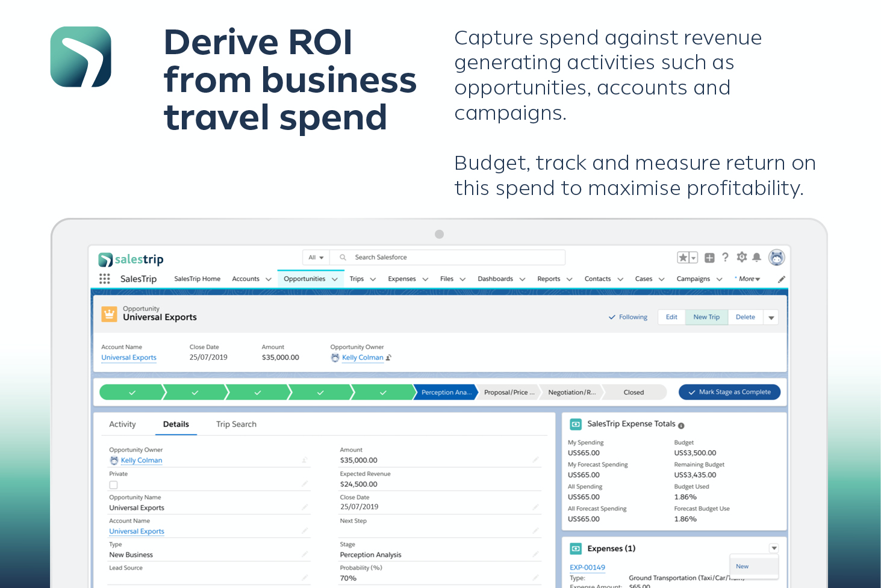881x588 pixels.
Task: Open Salesforce help question mark
Action: pyautogui.click(x=726, y=257)
